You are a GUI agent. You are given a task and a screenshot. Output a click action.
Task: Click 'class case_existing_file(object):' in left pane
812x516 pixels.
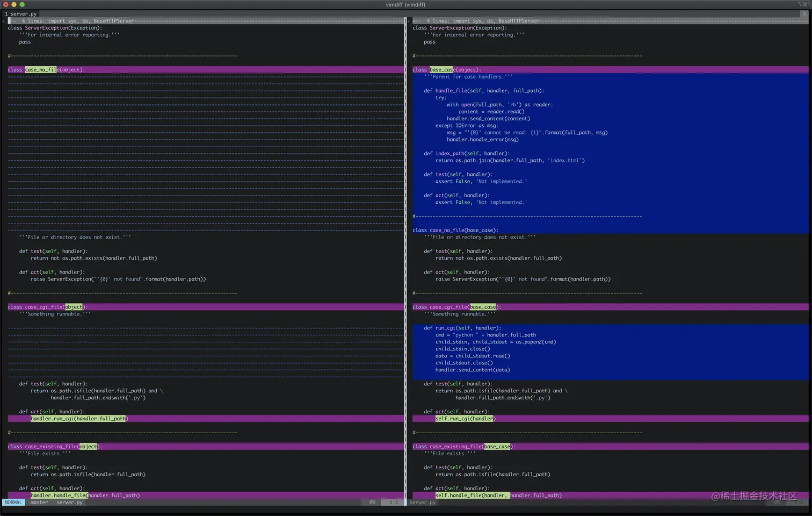click(x=55, y=447)
